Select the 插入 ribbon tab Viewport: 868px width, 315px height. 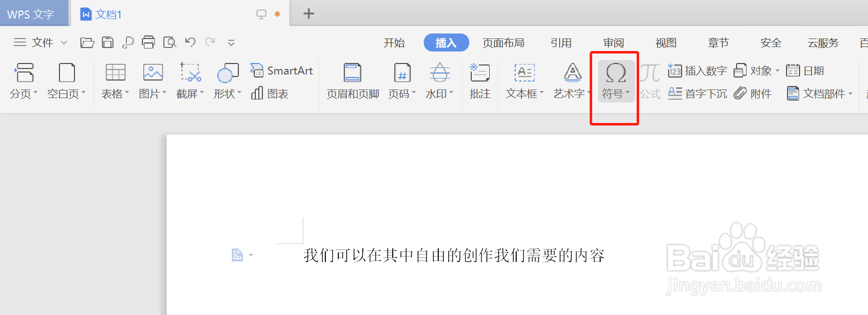(x=446, y=43)
